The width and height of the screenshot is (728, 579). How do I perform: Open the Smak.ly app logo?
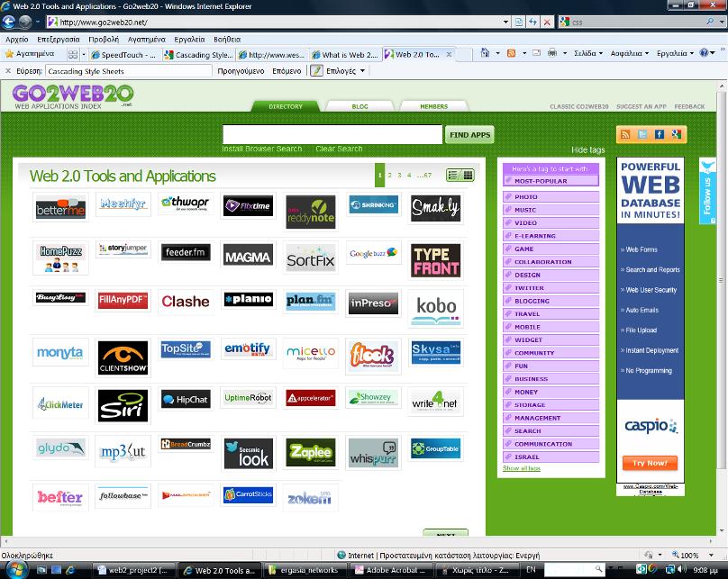point(435,208)
